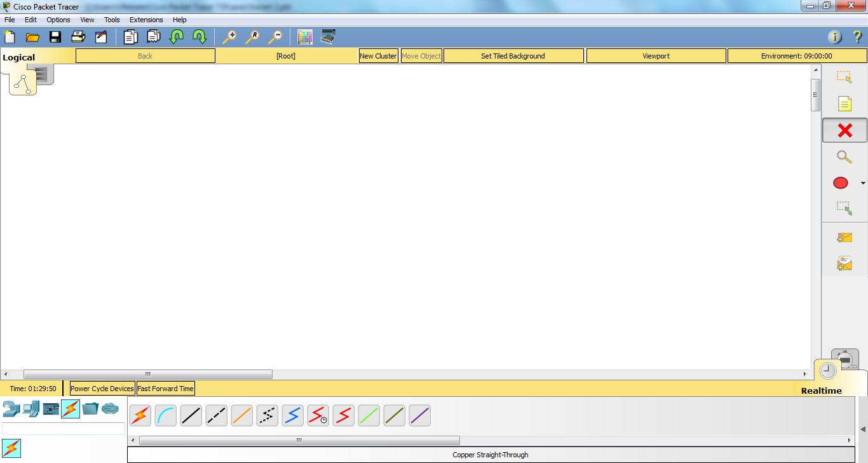This screenshot has height=463, width=868.
Task: Open the Help menu
Action: [180, 20]
